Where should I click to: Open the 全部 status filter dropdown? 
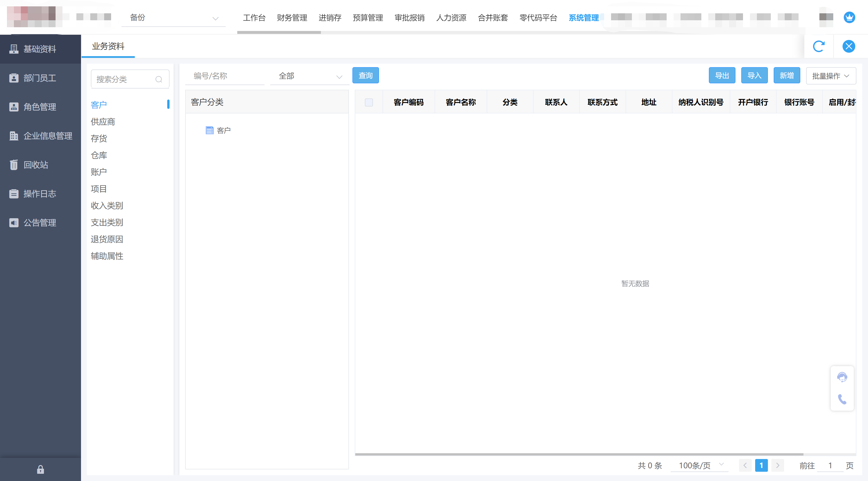(x=310, y=76)
